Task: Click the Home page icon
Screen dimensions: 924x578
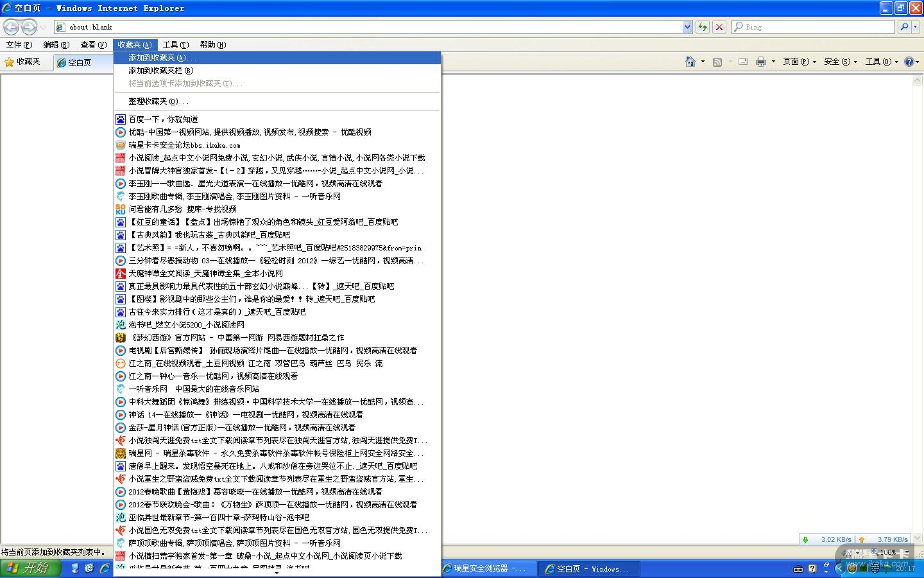Action: pyautogui.click(x=690, y=62)
